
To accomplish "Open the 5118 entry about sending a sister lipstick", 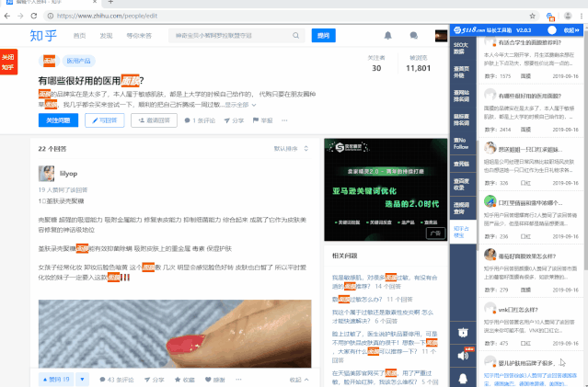I will tap(530, 150).
